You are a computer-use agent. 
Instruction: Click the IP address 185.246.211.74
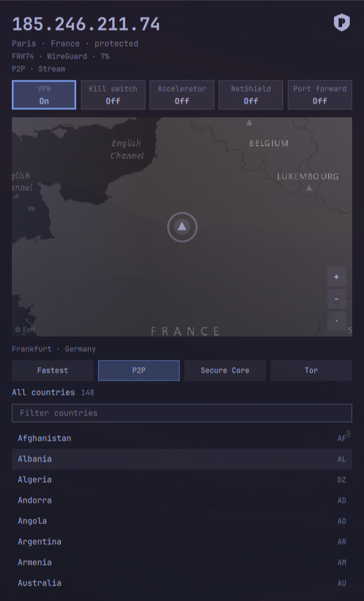86,24
